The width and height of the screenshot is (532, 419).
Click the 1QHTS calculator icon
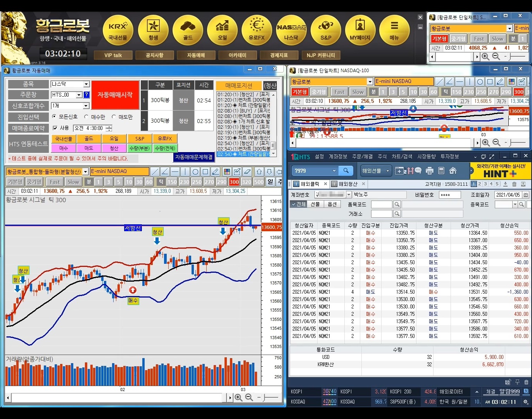coord(441,171)
